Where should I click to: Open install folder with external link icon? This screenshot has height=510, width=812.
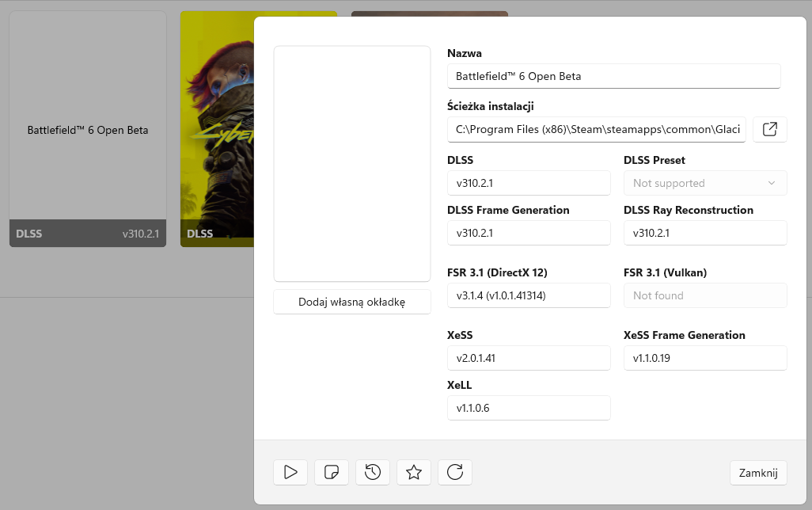(x=769, y=129)
